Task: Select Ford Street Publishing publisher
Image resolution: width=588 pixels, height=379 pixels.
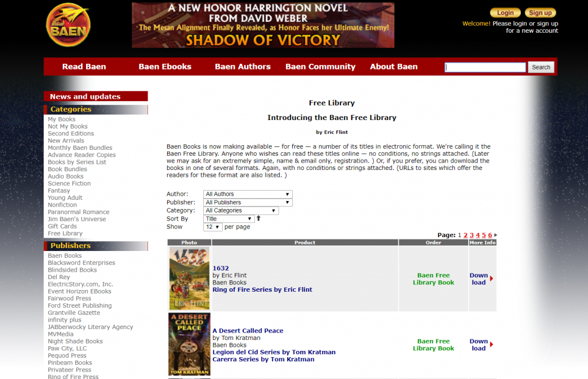Action: pos(79,305)
